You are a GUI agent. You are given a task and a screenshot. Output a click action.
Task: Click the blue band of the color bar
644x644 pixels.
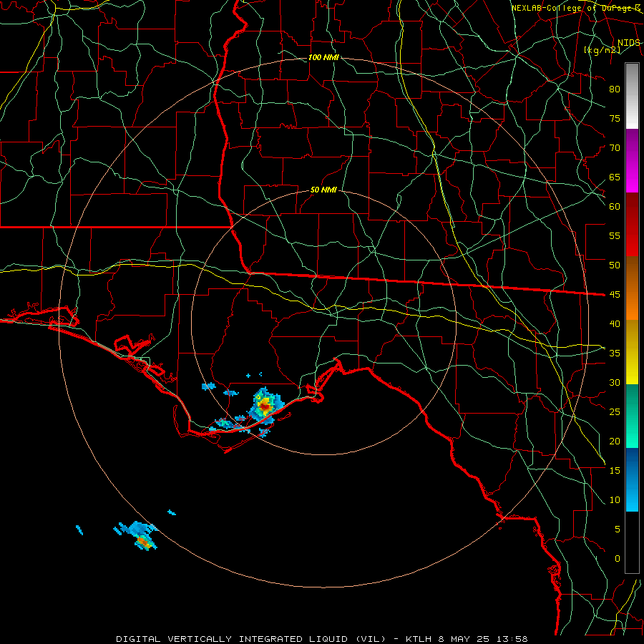point(632,479)
